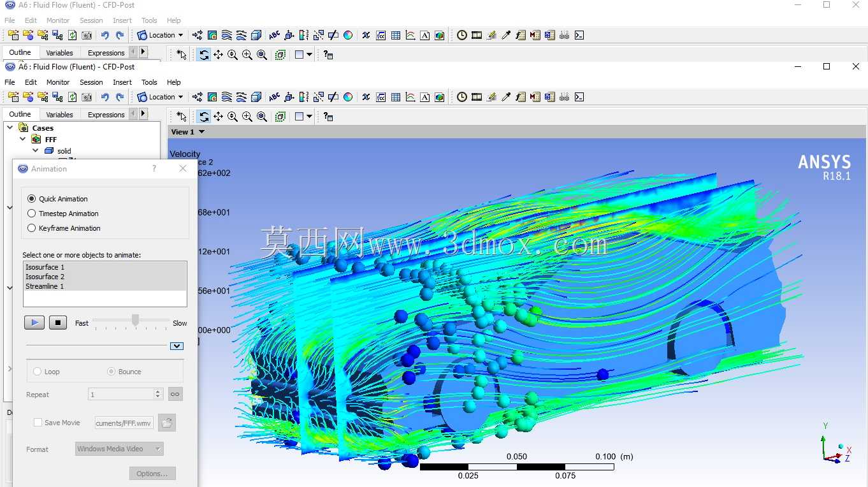Open viewport layout dropdown arrow in front viewer toolbar
This screenshot has width=868, height=487.
tap(309, 117)
